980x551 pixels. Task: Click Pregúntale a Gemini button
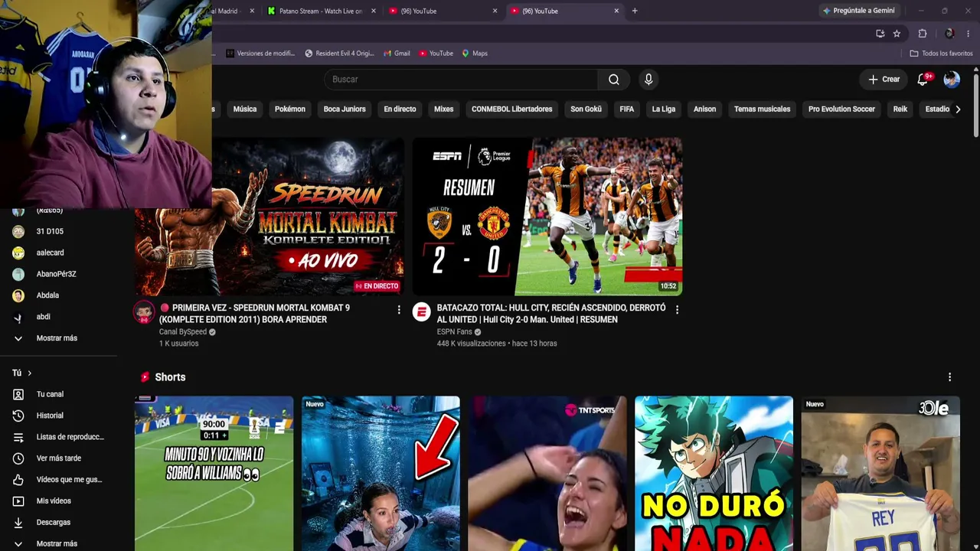(x=858, y=11)
